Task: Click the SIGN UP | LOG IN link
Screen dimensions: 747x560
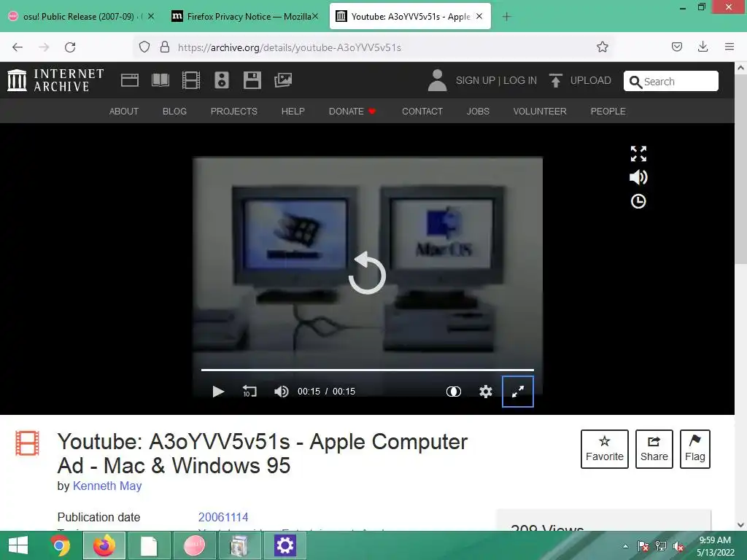Action: pos(496,80)
